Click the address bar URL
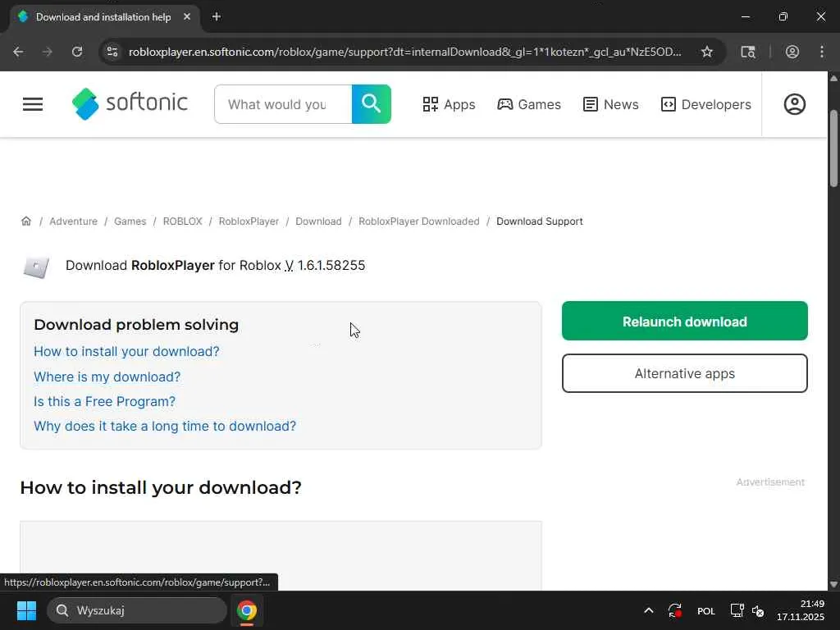 405,52
